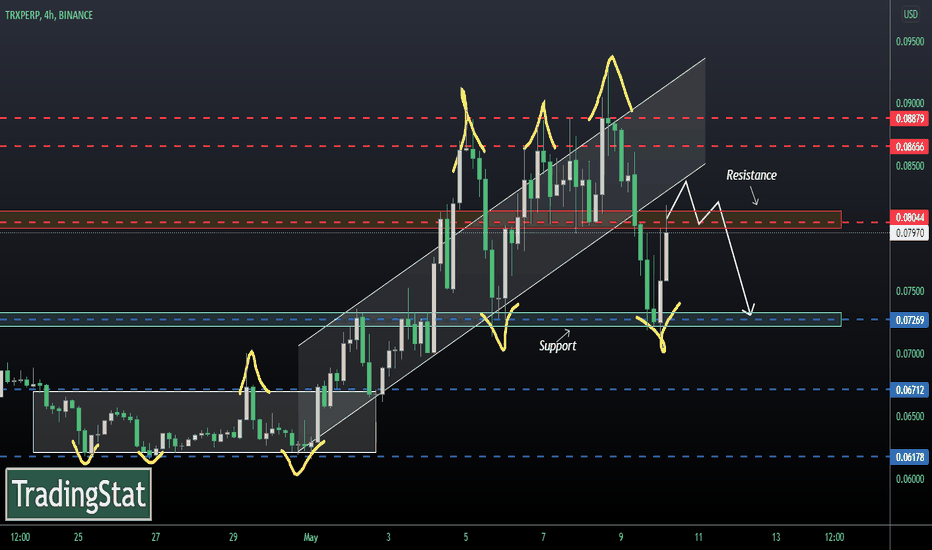Select the 0.08044 red price label
Screen dimensions: 932x550
(909, 218)
